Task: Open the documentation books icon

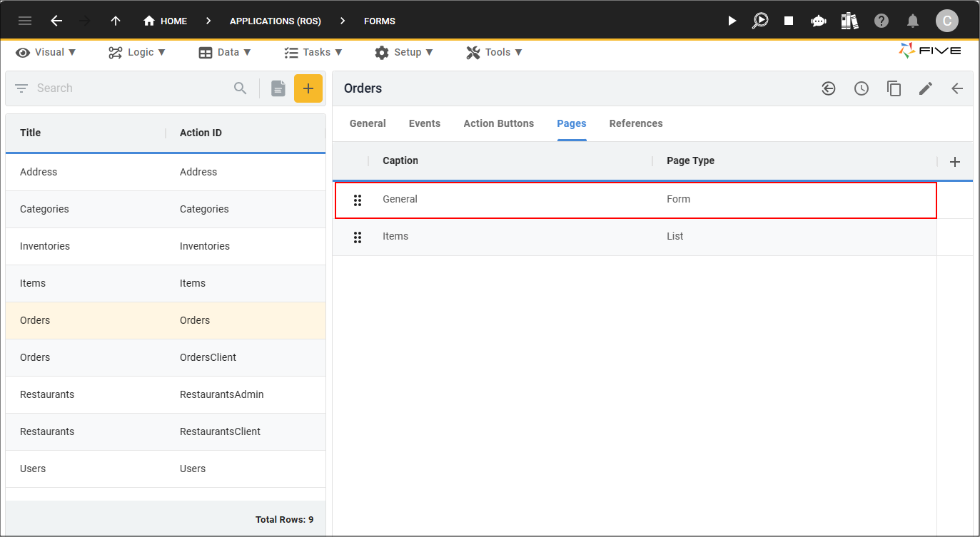Action: point(849,21)
